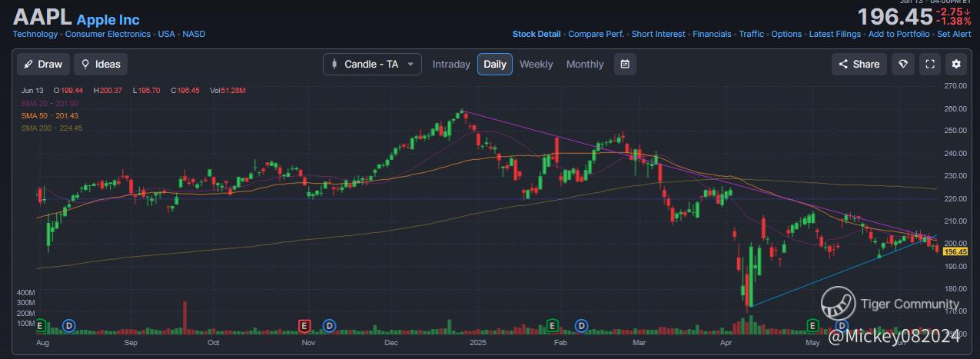This screenshot has height=359, width=980.
Task: Open chart settings gear
Action: tap(956, 65)
